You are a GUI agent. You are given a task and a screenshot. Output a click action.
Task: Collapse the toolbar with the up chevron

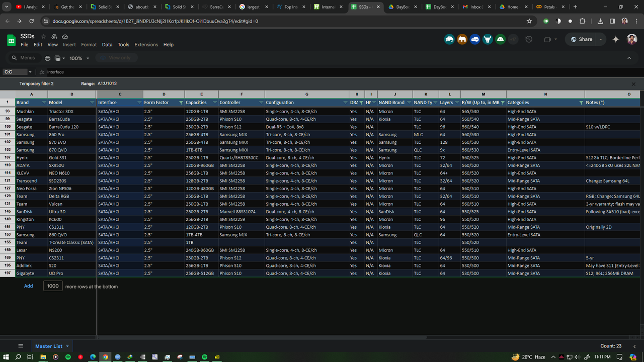click(629, 58)
